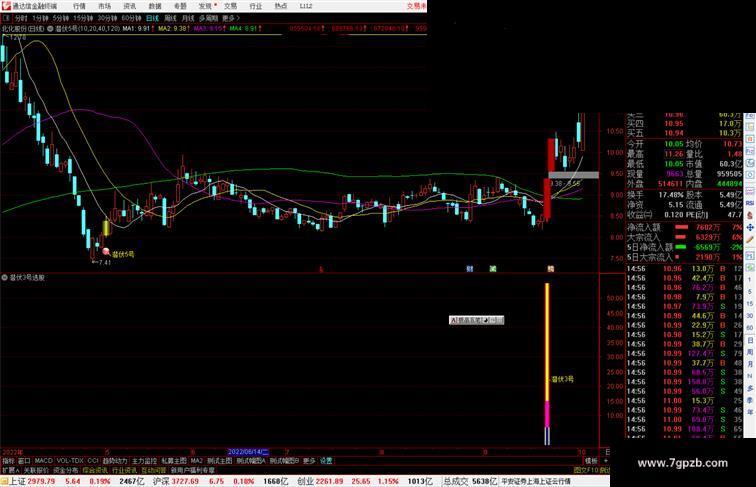Image resolution: width=756 pixels, height=487 pixels.
Task: Click the 通达信 app logo icon
Action: tap(6, 6)
